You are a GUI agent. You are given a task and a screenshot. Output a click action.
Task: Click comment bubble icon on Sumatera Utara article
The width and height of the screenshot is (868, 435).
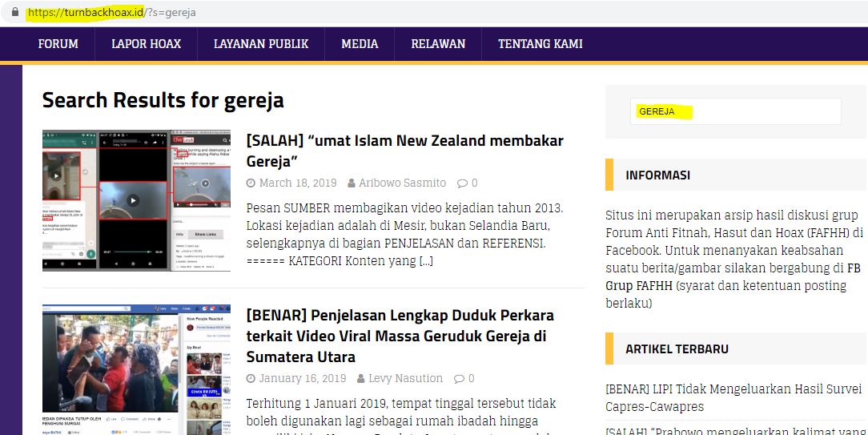tap(459, 379)
